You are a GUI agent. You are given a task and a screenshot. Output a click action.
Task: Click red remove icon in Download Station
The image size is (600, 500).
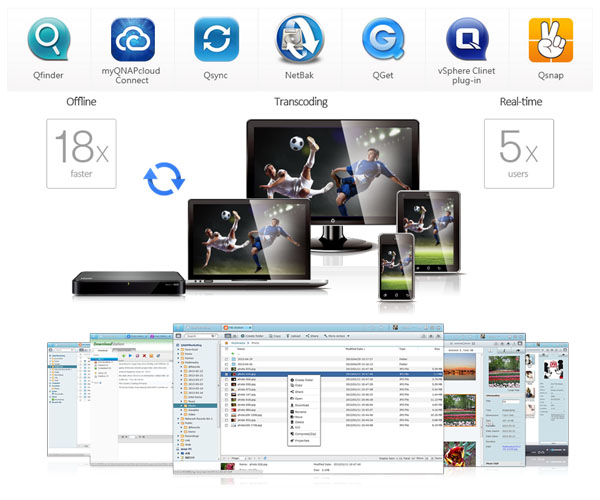(x=144, y=356)
